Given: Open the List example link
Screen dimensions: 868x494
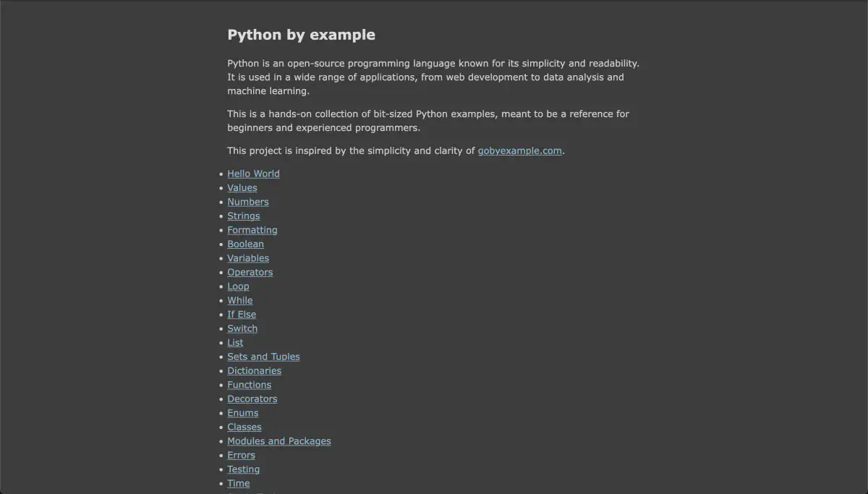Looking at the screenshot, I should click(235, 343).
